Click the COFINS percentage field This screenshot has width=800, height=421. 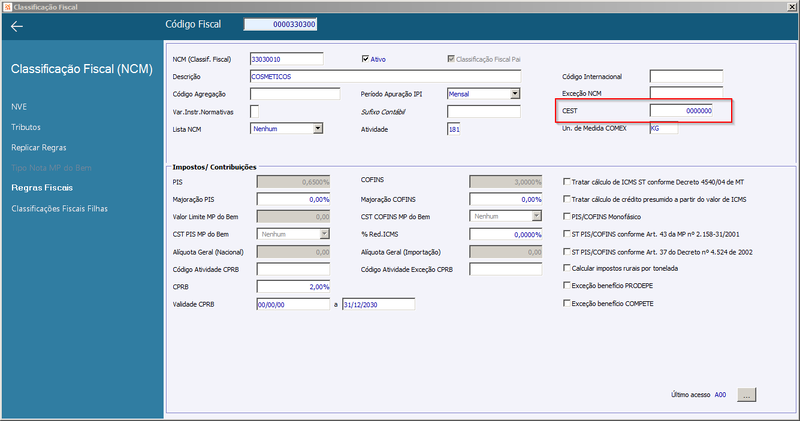[506, 182]
